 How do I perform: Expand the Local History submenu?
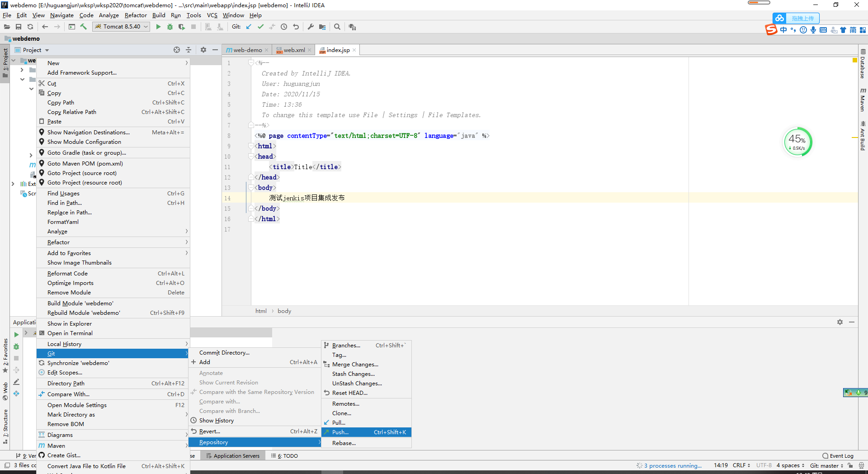[x=113, y=344]
